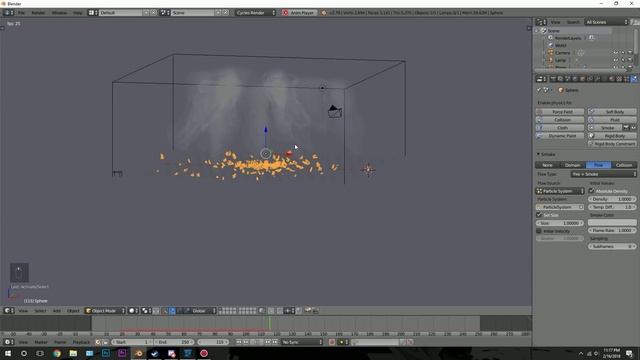640x360 pixels.
Task: Click the timeline End frame field
Action: (173, 342)
